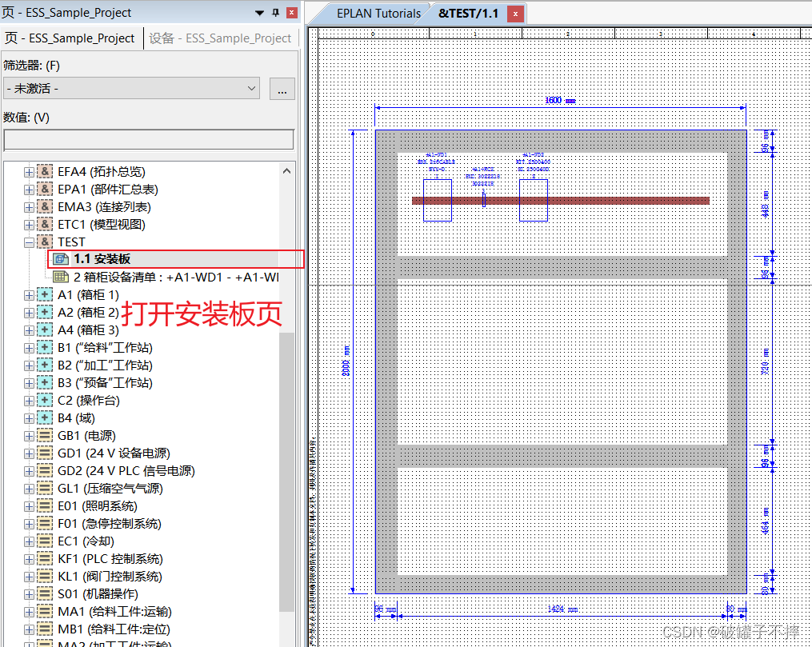
Task: Open the panel menu arrow in navigator header
Action: [260, 13]
